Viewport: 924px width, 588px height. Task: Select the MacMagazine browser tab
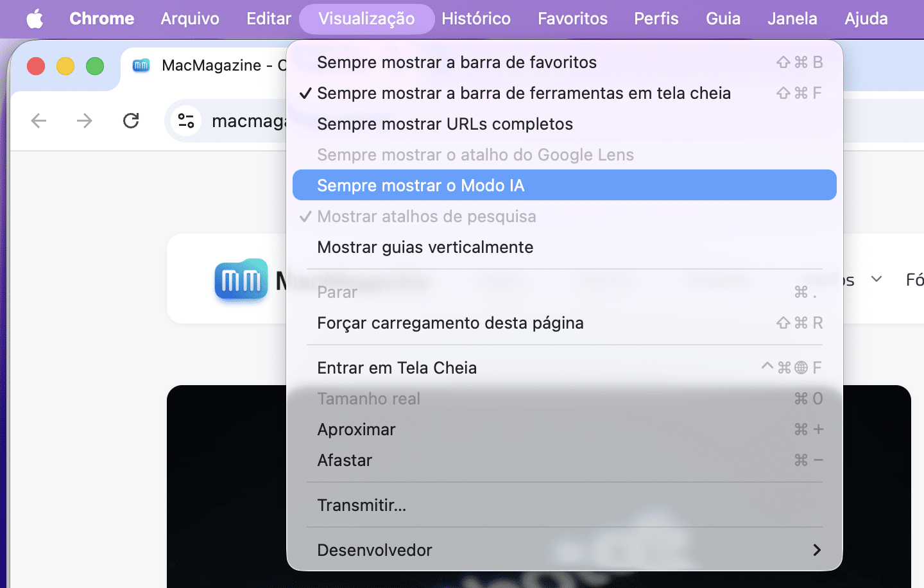click(203, 65)
